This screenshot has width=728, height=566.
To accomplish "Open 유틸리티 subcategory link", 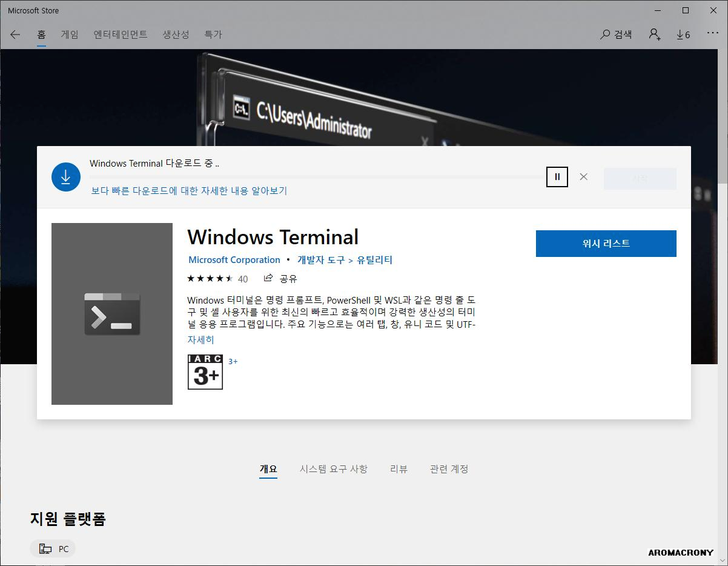I will 374,260.
